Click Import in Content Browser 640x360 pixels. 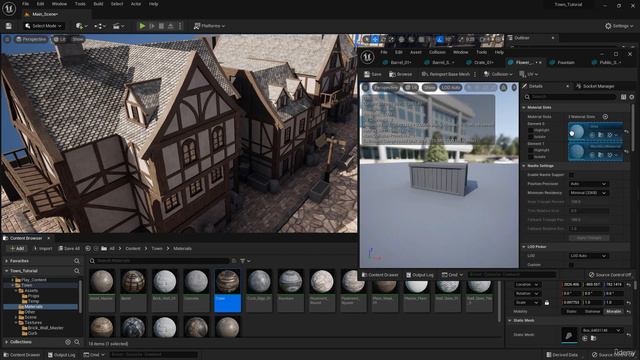point(43,248)
